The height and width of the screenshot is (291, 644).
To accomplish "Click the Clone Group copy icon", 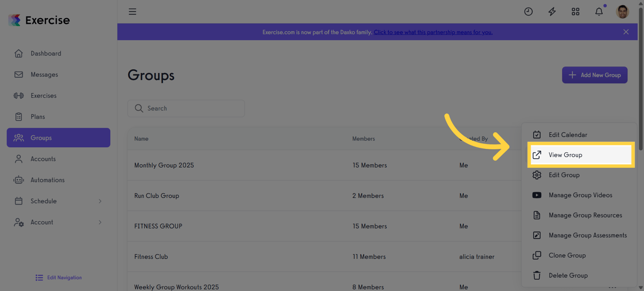I will tap(537, 256).
